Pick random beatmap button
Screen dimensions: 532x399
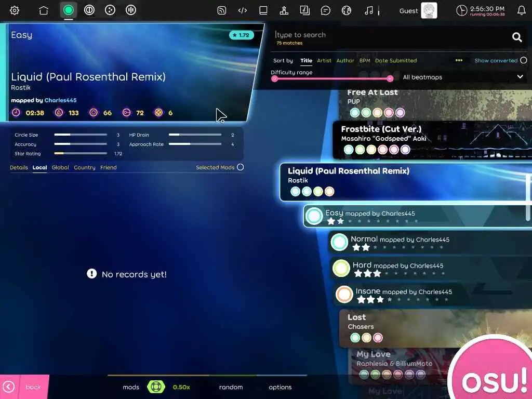click(231, 387)
